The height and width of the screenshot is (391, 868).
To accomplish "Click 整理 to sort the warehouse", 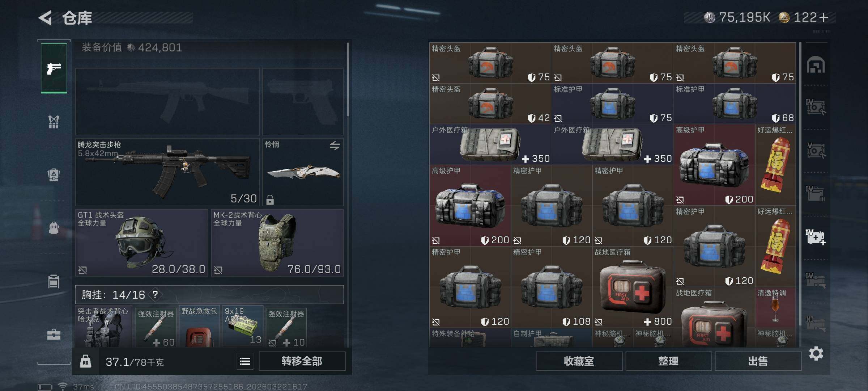I will point(668,361).
